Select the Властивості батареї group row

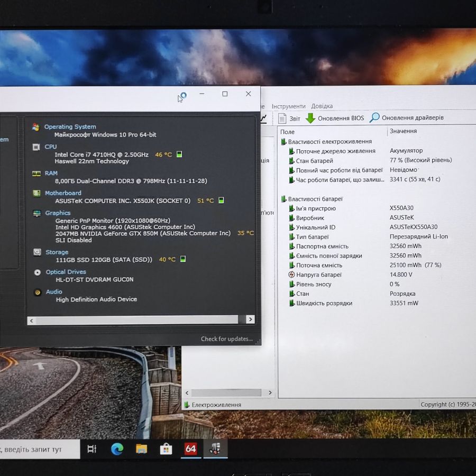312,199
